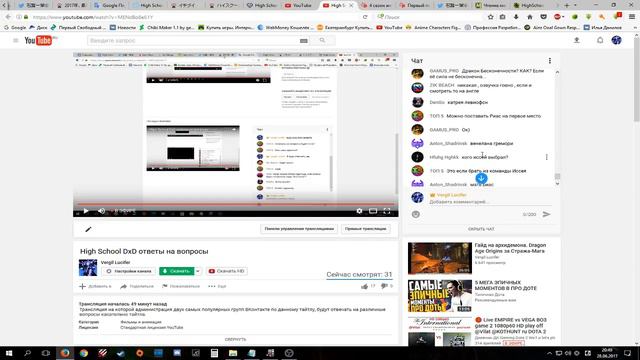Click the Прямые трансляции button

tap(365, 229)
